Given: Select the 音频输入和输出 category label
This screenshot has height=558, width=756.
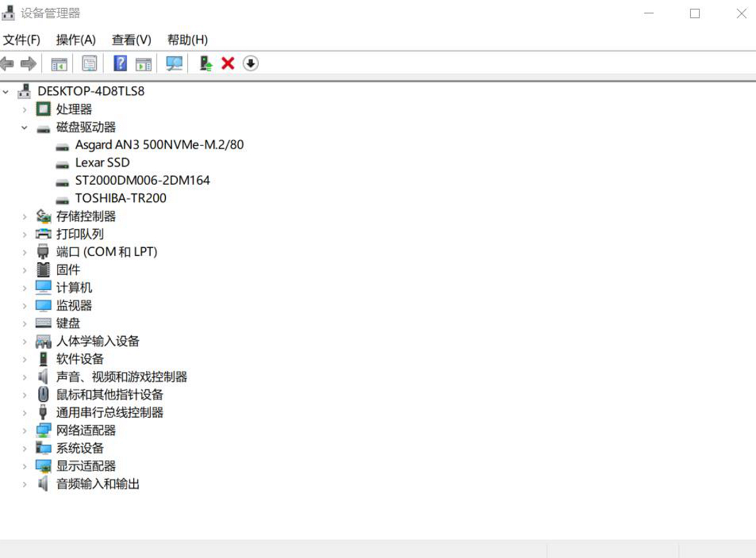Looking at the screenshot, I should click(x=98, y=484).
